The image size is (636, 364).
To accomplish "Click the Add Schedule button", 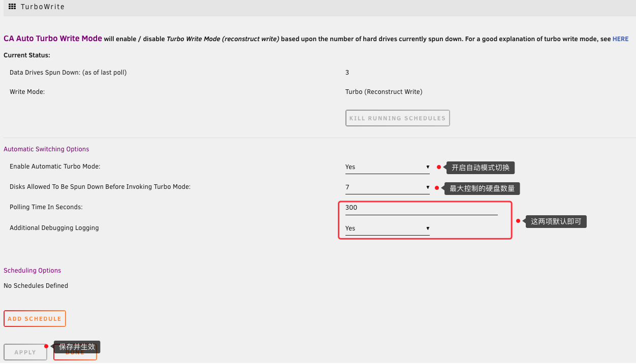I will point(35,319).
